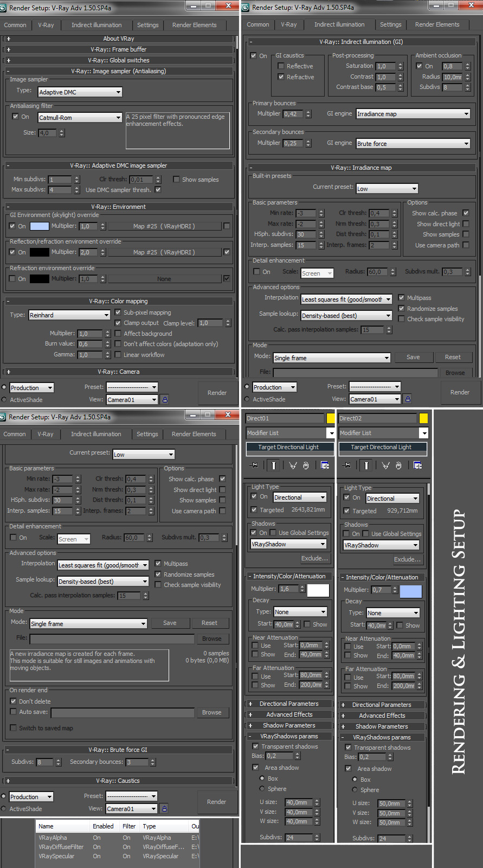Expand V-Ray:: Global switches rollout
The image size is (483, 868).
click(x=119, y=60)
